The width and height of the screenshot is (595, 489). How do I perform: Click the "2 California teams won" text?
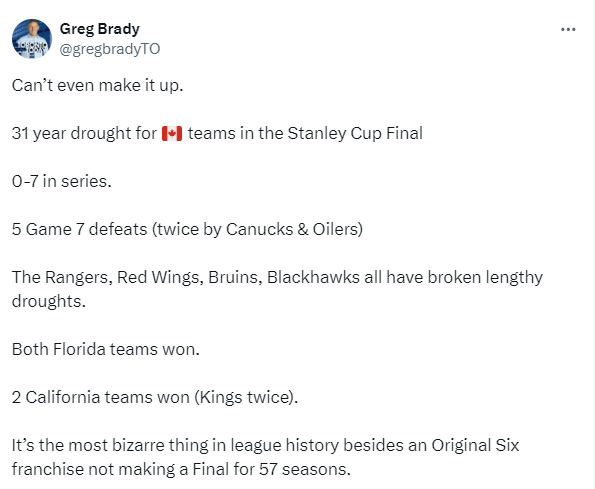pyautogui.click(x=101, y=397)
